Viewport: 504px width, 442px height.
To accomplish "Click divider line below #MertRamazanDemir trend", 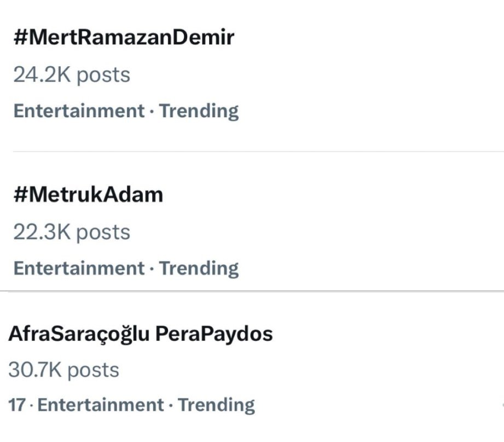I will tap(257, 152).
